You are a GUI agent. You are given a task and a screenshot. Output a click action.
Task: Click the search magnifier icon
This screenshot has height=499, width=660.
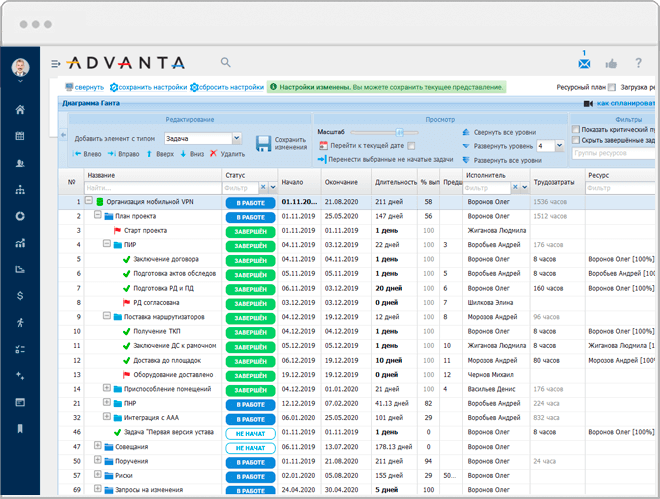click(226, 63)
